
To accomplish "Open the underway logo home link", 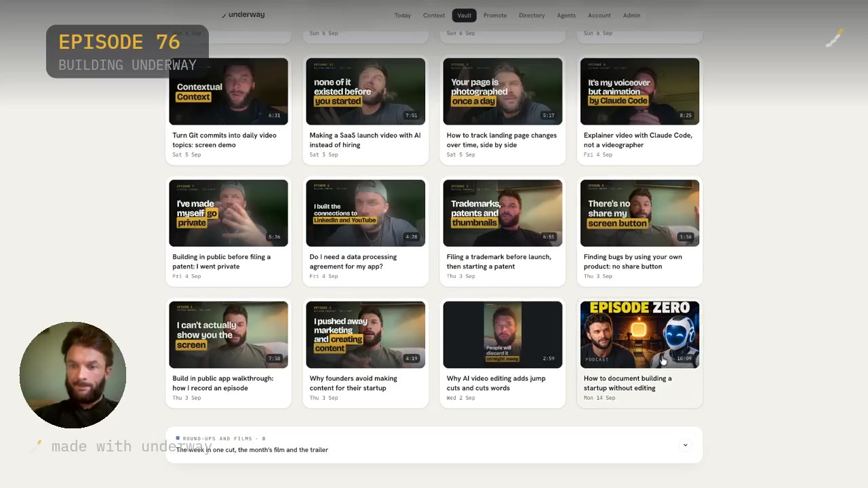I will pyautogui.click(x=243, y=15).
